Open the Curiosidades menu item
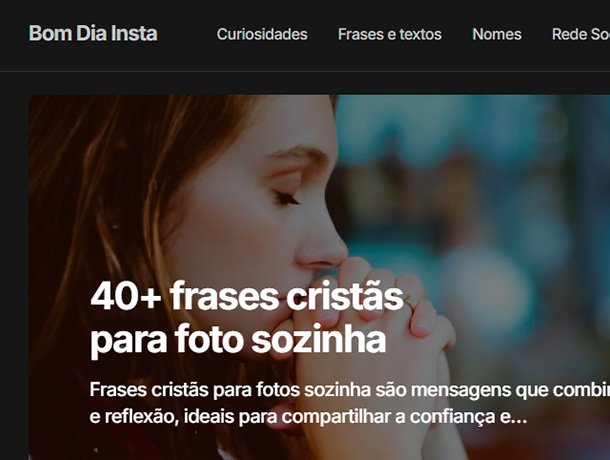 pos(262,34)
